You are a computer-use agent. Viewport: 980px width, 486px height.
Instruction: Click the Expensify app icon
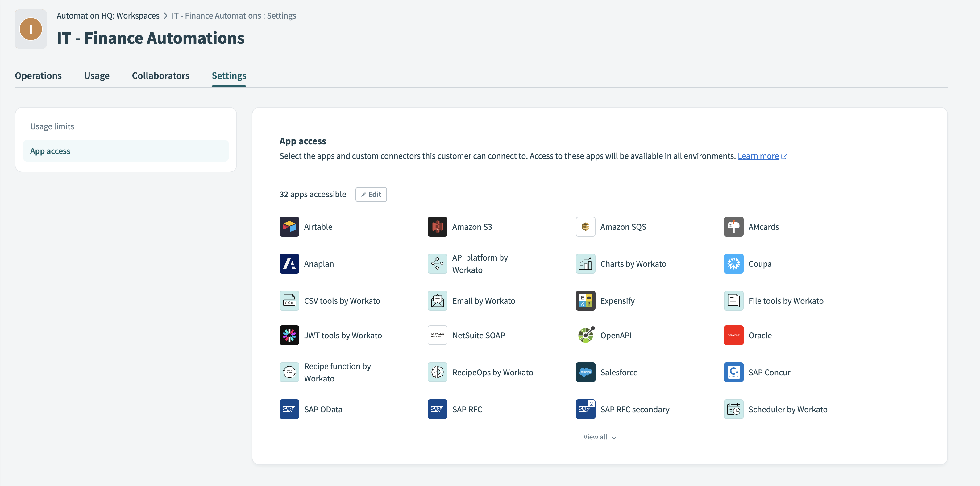pos(585,301)
